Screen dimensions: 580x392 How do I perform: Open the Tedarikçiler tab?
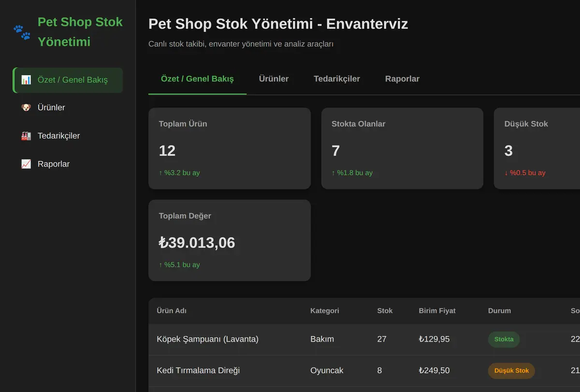pos(337,79)
